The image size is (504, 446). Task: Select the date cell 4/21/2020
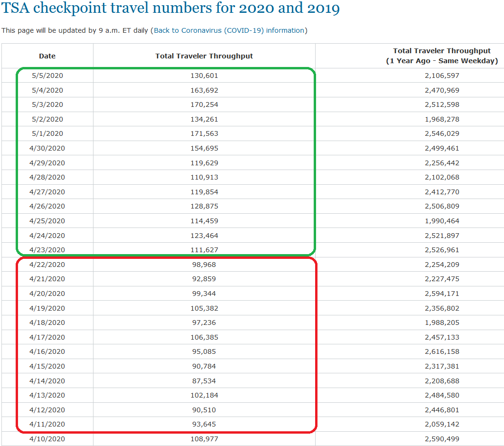[47, 279]
